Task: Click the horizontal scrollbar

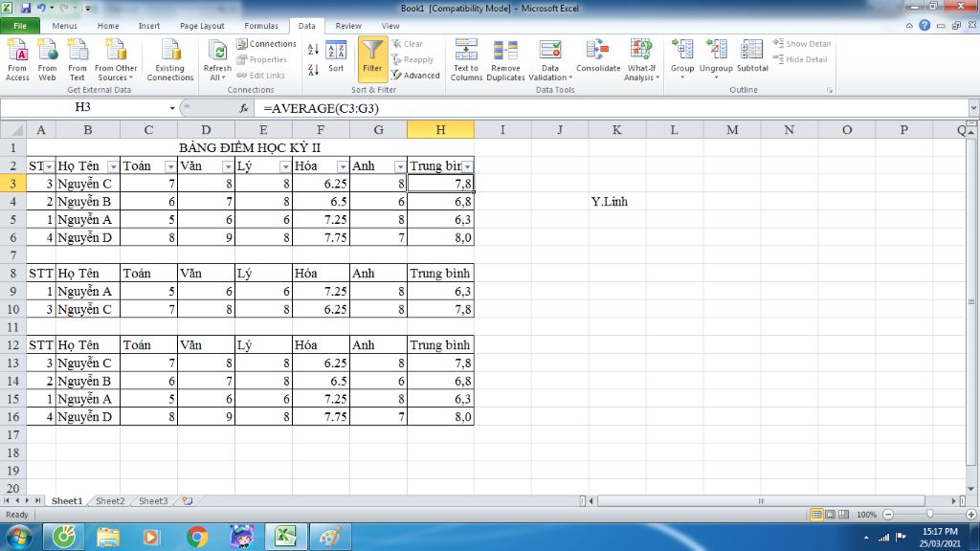Action: pos(761,501)
